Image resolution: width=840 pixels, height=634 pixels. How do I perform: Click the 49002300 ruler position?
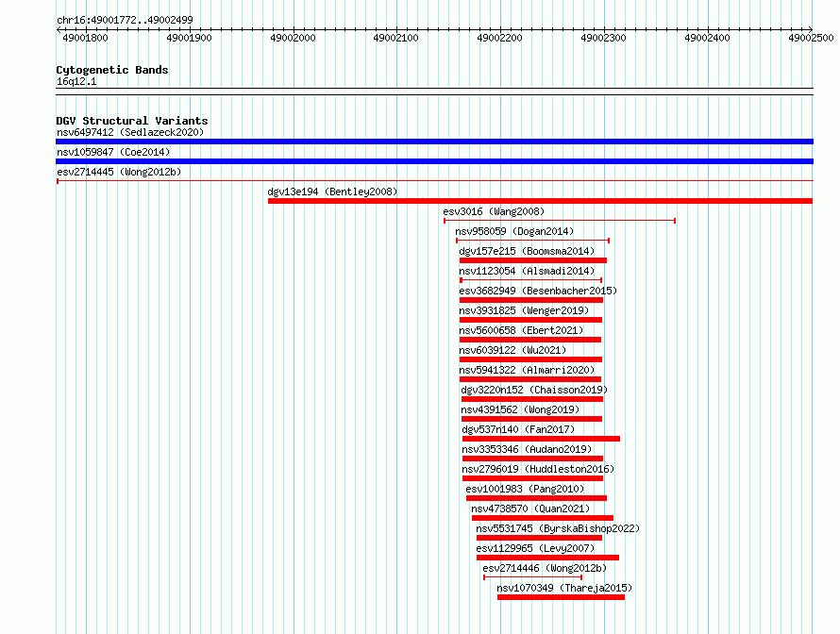[x=603, y=38]
